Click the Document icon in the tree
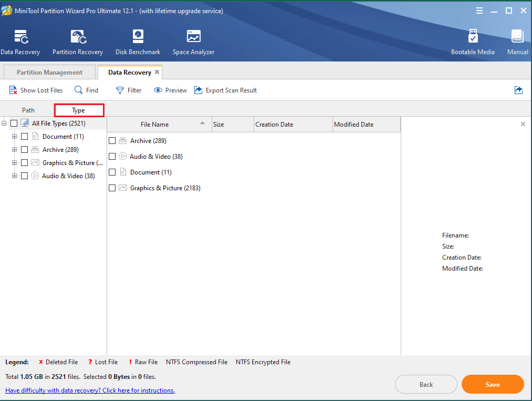The height and width of the screenshot is (401, 532). [x=35, y=136]
